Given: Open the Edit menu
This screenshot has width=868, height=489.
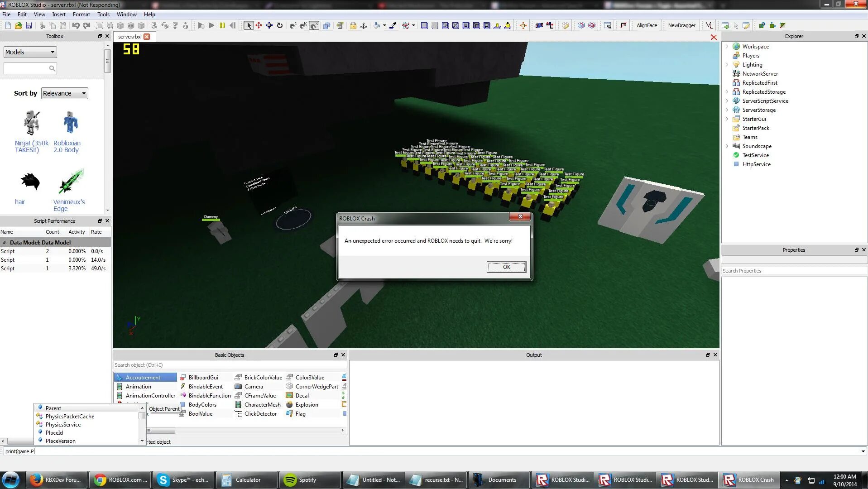Looking at the screenshot, I should [22, 14].
